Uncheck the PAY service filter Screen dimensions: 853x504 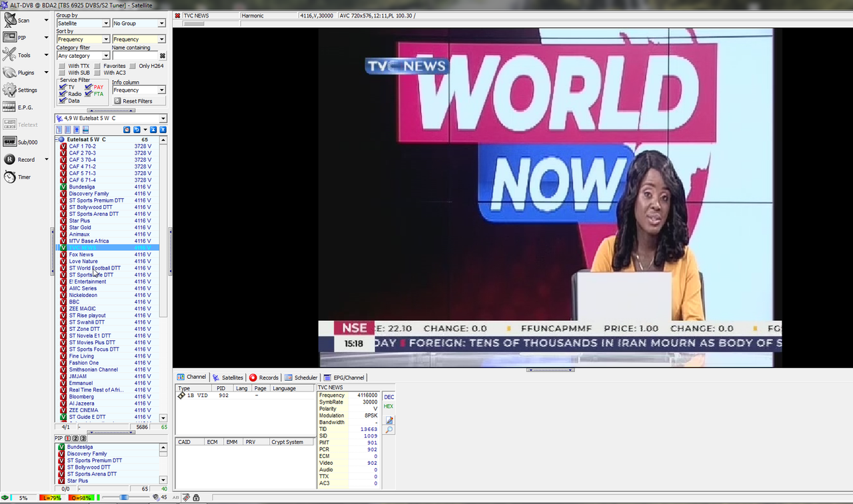pyautogui.click(x=89, y=87)
